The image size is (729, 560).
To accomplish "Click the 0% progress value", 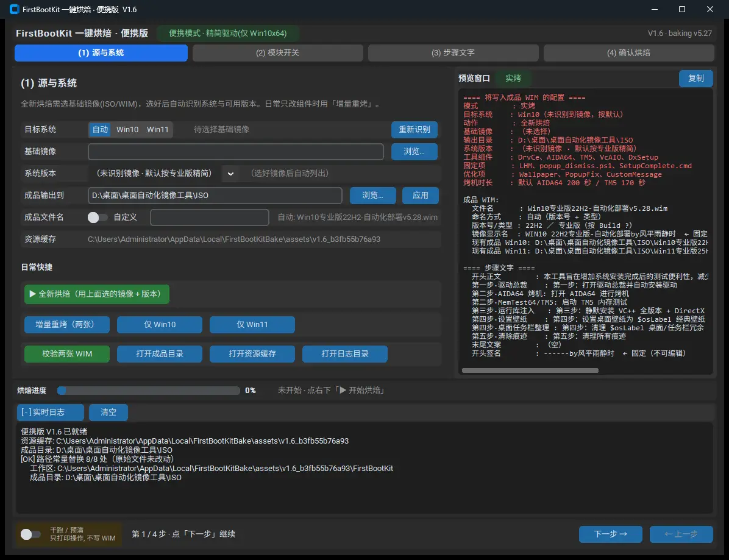I will coord(250,391).
